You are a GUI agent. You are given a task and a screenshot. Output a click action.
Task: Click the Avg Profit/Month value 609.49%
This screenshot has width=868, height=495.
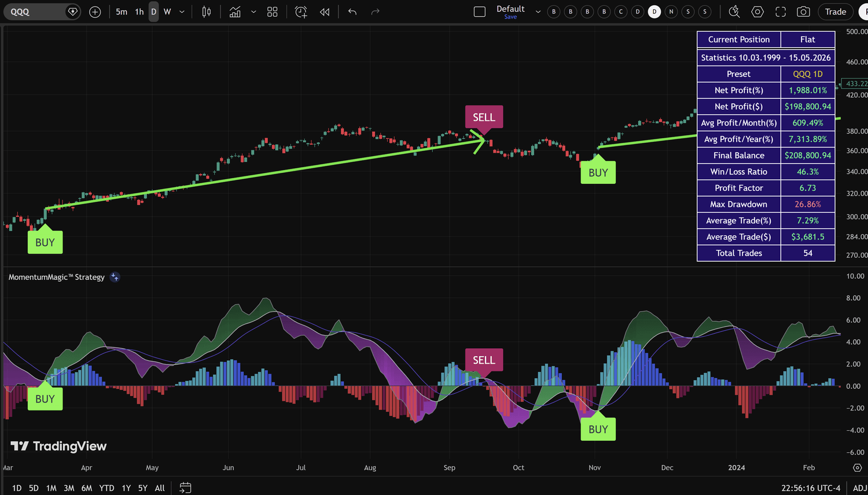click(x=808, y=123)
